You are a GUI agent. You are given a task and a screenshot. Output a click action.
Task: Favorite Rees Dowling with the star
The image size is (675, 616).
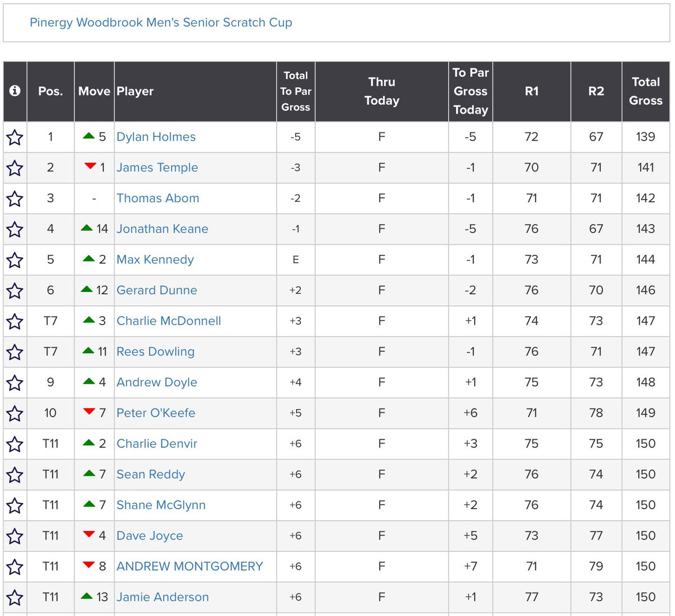pos(15,352)
